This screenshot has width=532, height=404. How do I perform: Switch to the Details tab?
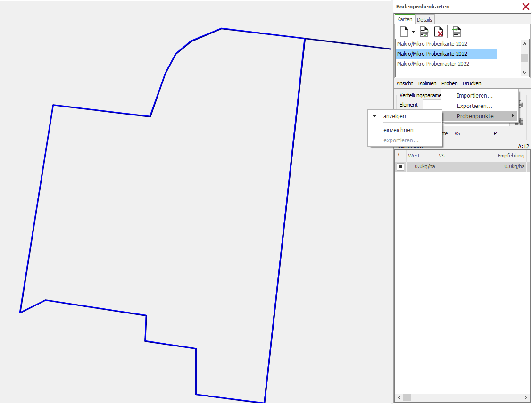tap(424, 20)
